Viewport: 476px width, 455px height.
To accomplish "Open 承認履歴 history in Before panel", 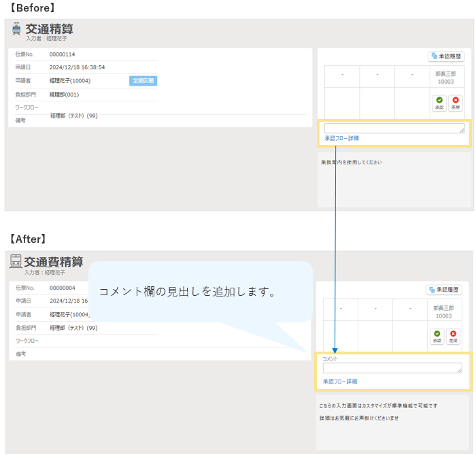I will tap(446, 56).
